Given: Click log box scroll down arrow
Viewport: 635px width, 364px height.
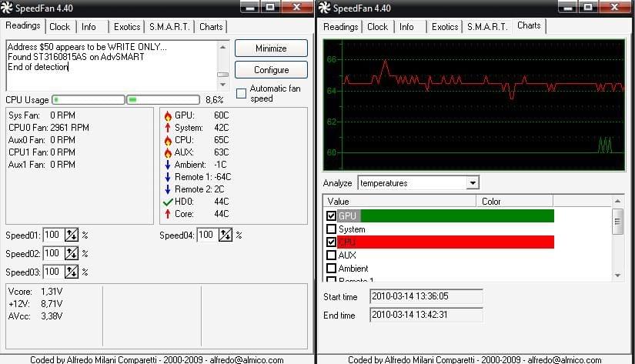Looking at the screenshot, I should click(x=222, y=85).
